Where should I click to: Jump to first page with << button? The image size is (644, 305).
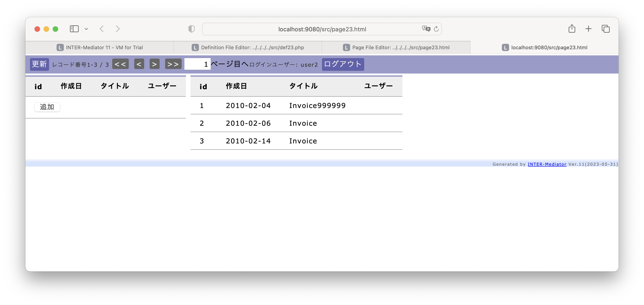(x=120, y=64)
